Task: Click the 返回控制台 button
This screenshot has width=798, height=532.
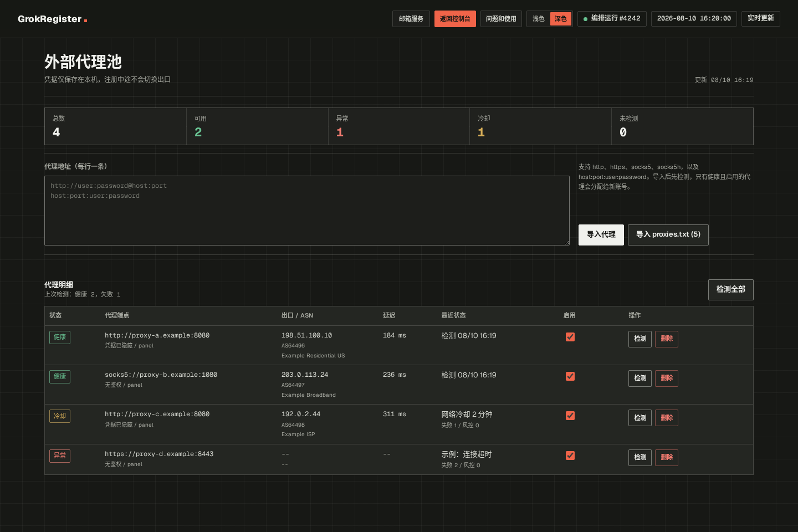Action: (455, 19)
